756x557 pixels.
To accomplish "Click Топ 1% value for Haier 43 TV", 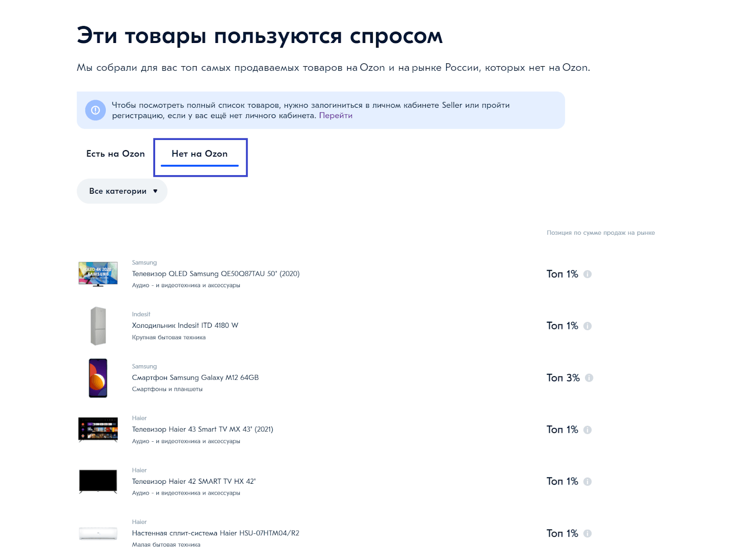I will [x=562, y=429].
